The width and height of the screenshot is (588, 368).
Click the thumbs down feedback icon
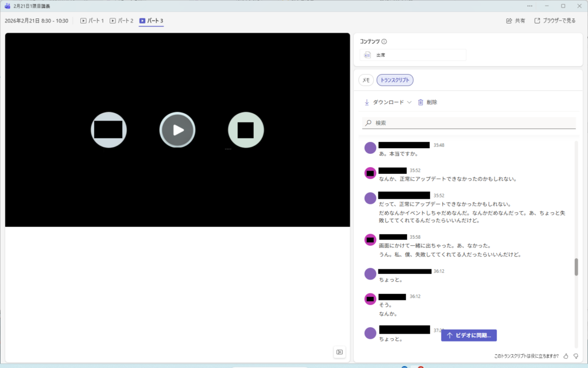pos(576,356)
